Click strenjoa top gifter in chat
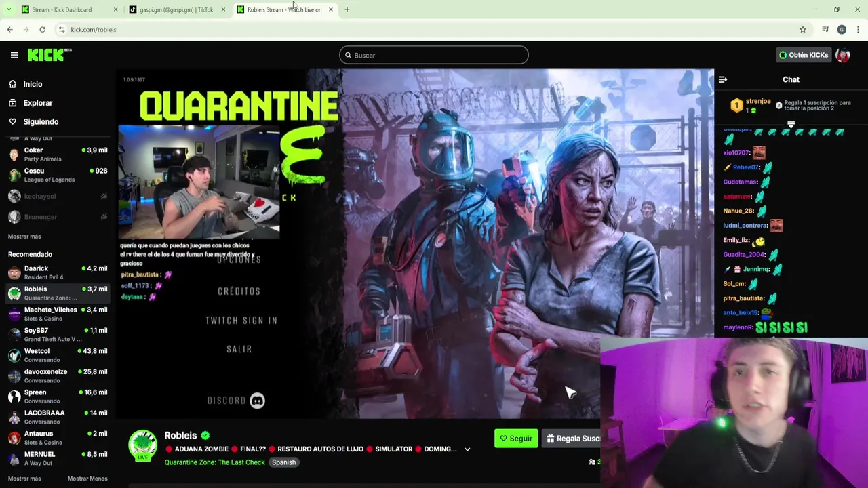Screen dimensions: 868x488 pos(758,101)
